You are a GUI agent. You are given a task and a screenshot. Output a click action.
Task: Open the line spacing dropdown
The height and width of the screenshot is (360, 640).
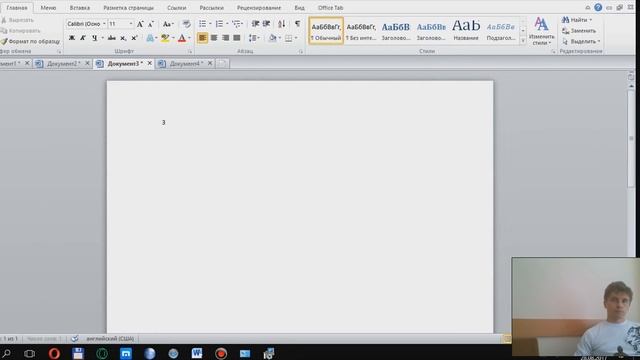pyautogui.click(x=254, y=38)
